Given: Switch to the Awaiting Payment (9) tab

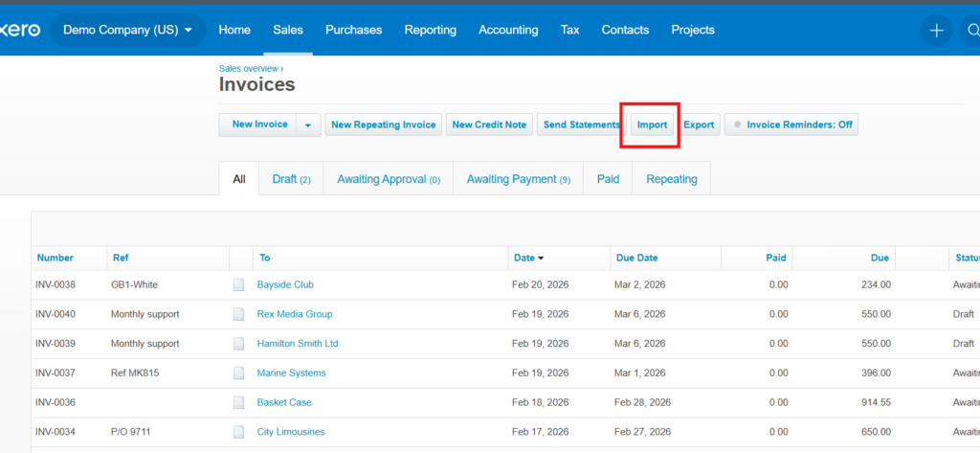Looking at the screenshot, I should [x=518, y=179].
